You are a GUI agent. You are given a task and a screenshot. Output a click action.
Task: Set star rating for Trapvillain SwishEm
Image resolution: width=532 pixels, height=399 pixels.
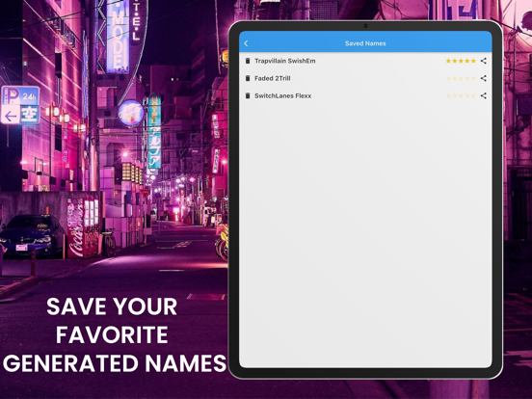tap(461, 61)
